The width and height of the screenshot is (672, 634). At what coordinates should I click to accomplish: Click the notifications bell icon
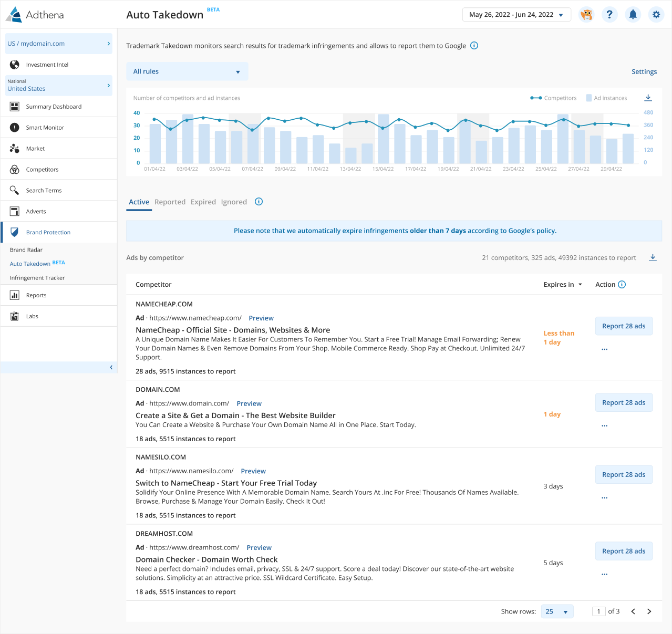633,15
